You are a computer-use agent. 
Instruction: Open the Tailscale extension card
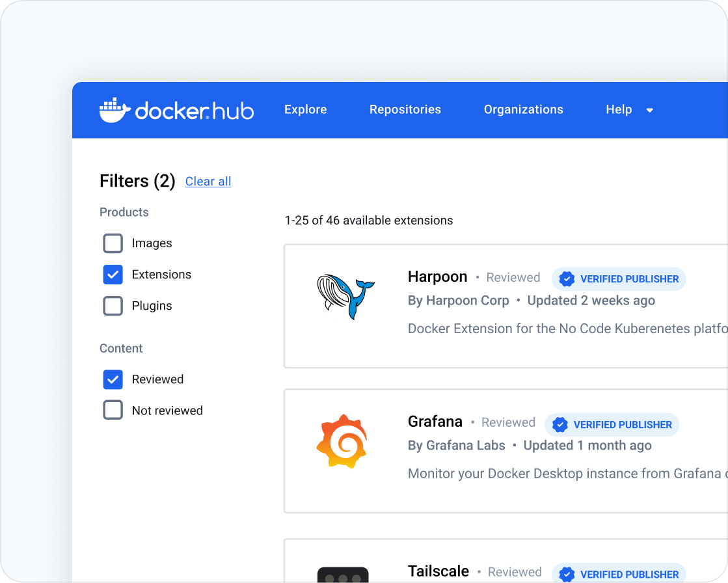pos(438,571)
